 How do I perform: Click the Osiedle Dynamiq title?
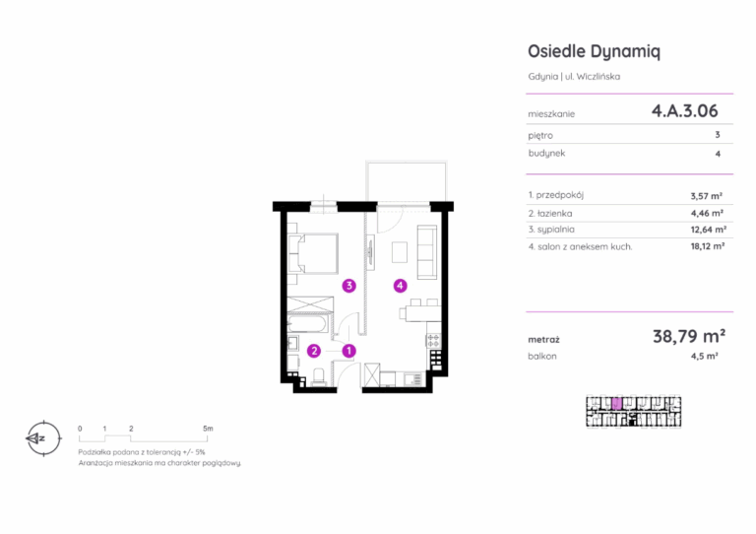594,52
